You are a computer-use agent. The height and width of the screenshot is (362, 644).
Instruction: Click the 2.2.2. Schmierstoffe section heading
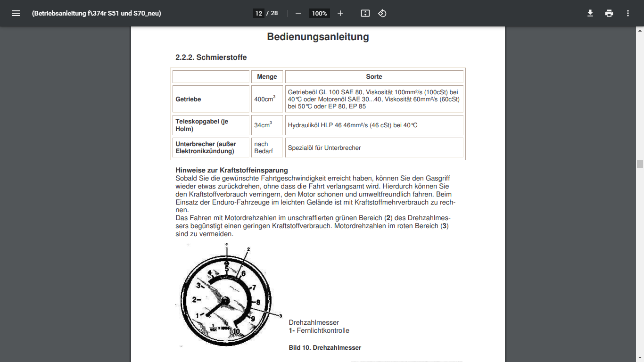[211, 58]
